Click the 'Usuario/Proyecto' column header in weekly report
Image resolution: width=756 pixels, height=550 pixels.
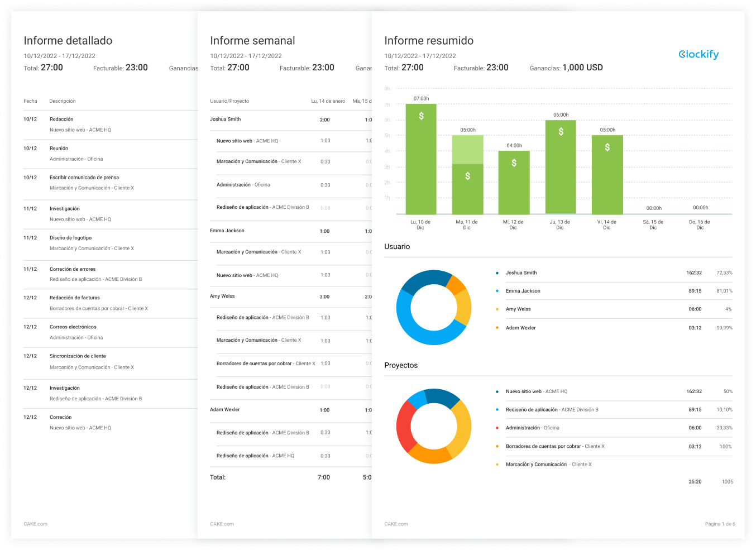[229, 101]
